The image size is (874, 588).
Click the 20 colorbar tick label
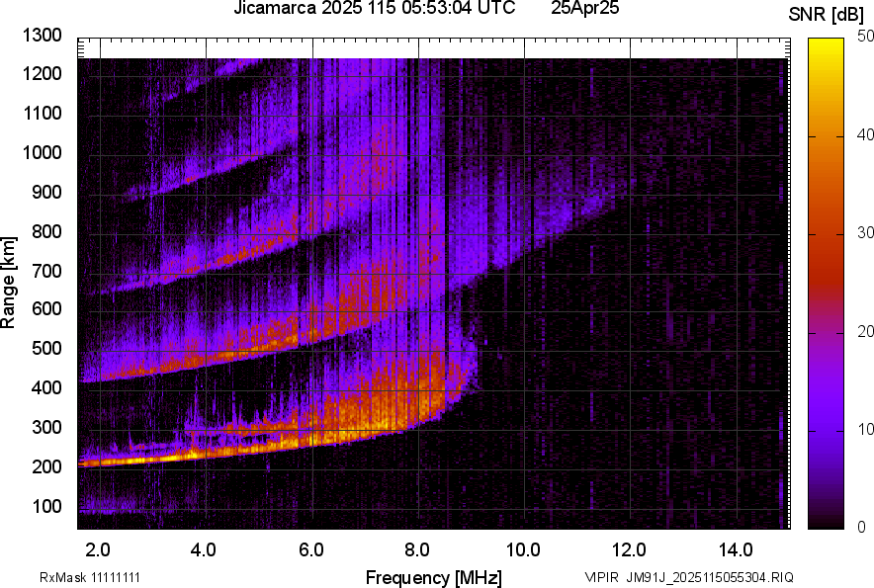(x=865, y=332)
